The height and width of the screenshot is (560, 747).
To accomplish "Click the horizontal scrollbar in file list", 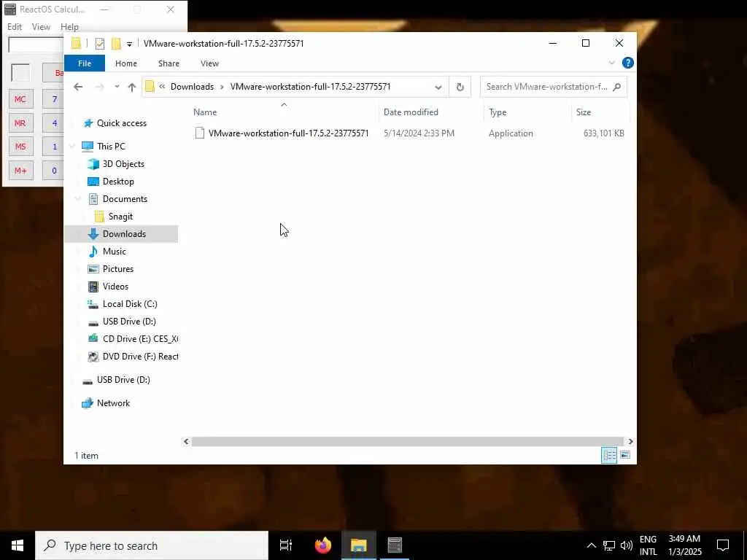I will click(x=407, y=442).
